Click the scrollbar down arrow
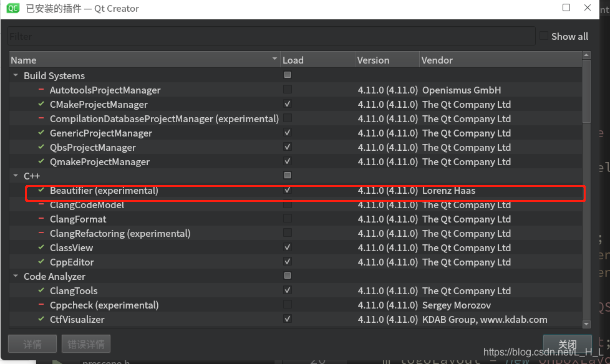 coord(586,324)
